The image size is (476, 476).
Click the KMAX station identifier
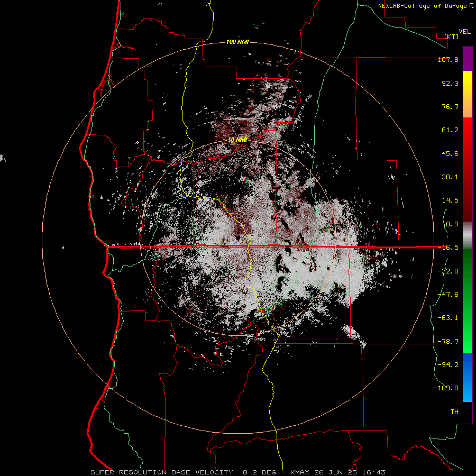pyautogui.click(x=299, y=472)
